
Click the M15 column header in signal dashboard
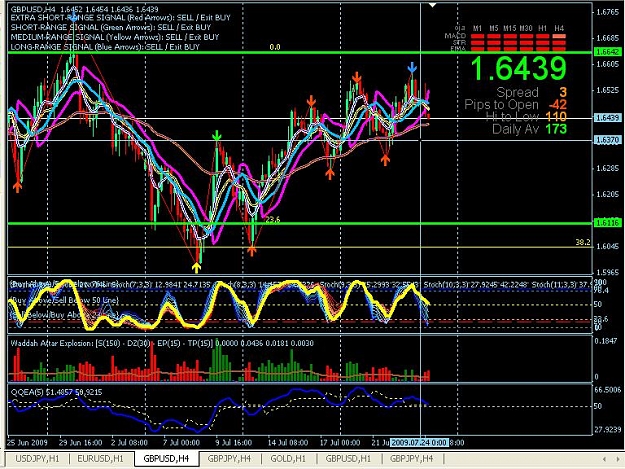point(509,28)
